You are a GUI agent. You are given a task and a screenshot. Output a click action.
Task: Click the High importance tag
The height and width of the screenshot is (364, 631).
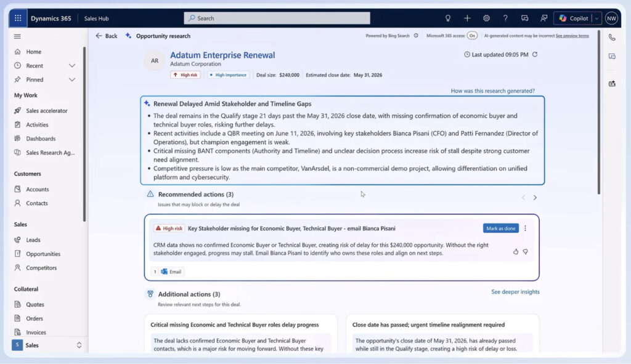228,75
